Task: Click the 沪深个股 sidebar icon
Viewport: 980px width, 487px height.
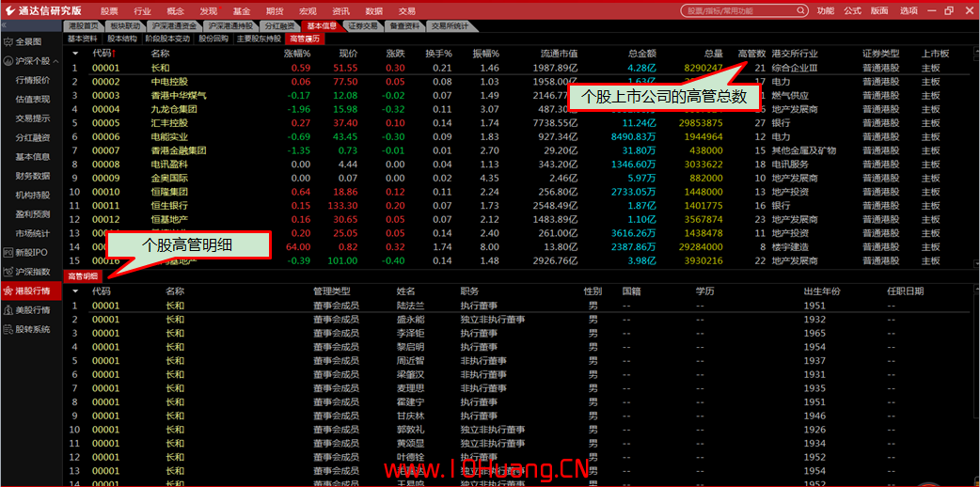Action: (x=8, y=61)
